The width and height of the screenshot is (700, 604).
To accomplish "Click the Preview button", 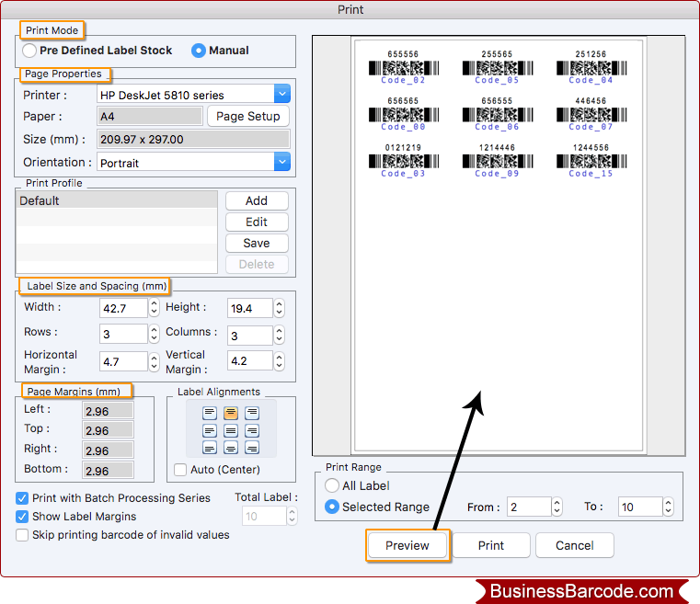I will (x=407, y=545).
